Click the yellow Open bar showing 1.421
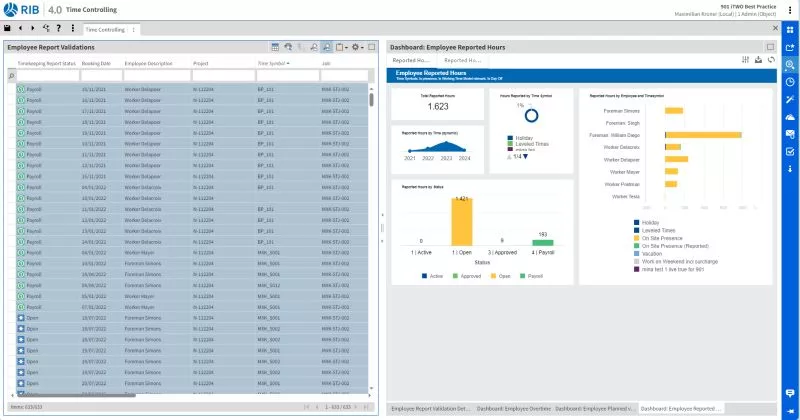This screenshot has height=420, width=800. (462, 222)
